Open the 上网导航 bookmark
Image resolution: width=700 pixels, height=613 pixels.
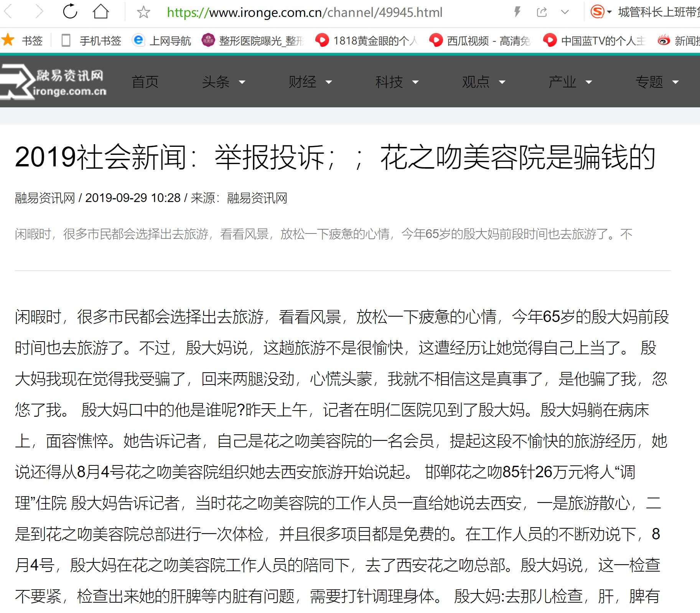pos(170,41)
